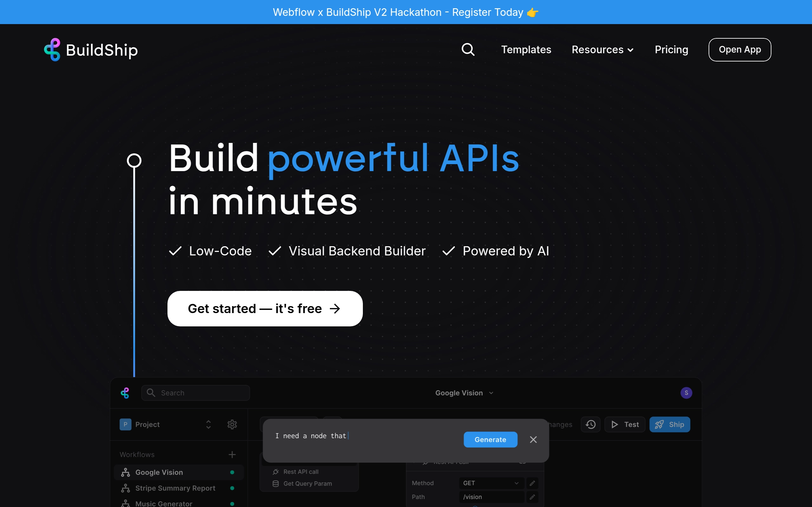Click the app Search input field
Image resolution: width=812 pixels, height=507 pixels.
point(196,393)
